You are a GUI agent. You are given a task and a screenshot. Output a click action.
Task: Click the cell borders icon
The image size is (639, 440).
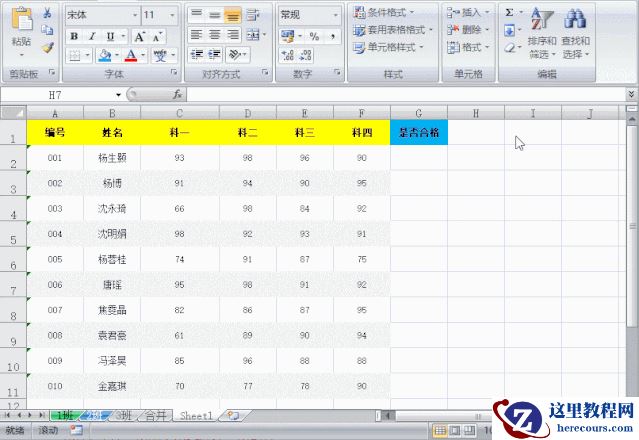(75, 55)
